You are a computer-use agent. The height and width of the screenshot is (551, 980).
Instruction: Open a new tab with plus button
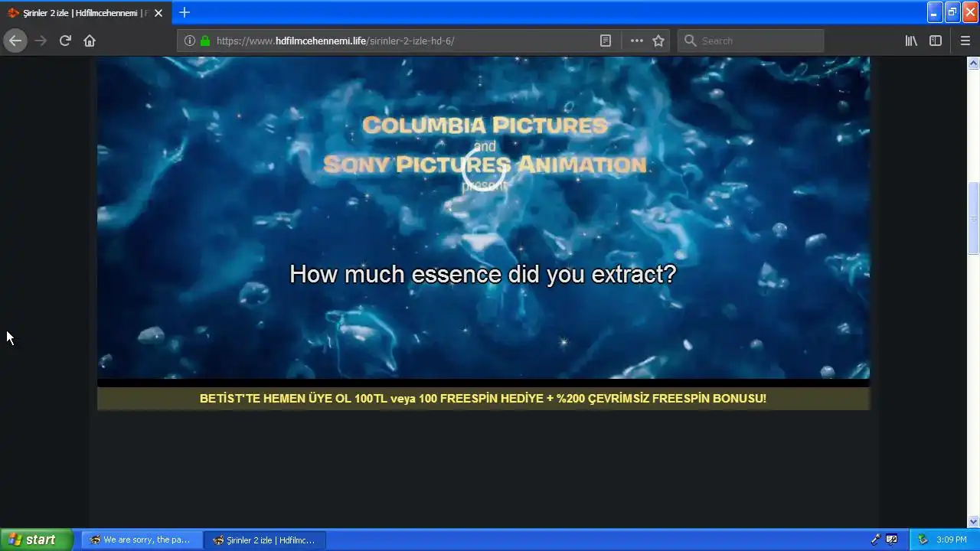click(x=184, y=12)
